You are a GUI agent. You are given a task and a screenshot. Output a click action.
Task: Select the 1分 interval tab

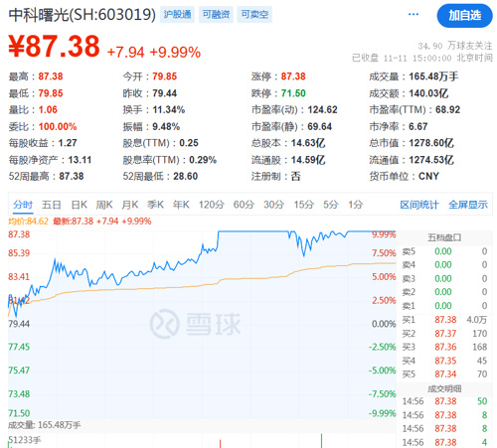click(355, 205)
